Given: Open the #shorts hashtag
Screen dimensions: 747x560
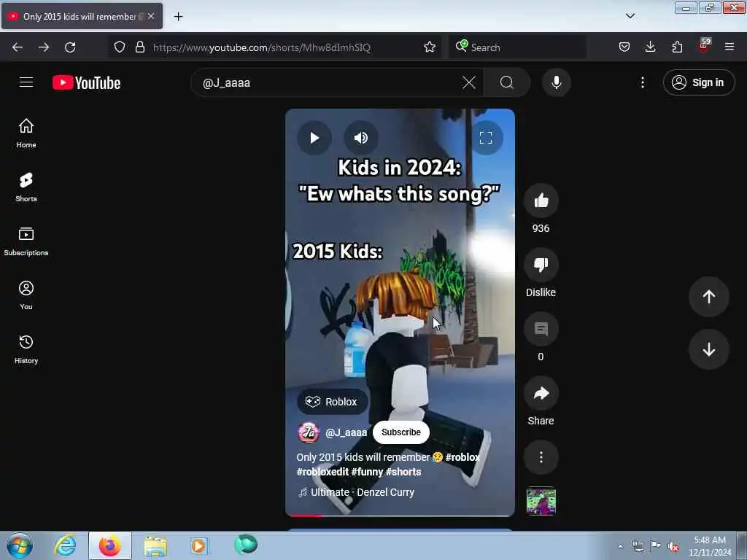Looking at the screenshot, I should pyautogui.click(x=403, y=472).
